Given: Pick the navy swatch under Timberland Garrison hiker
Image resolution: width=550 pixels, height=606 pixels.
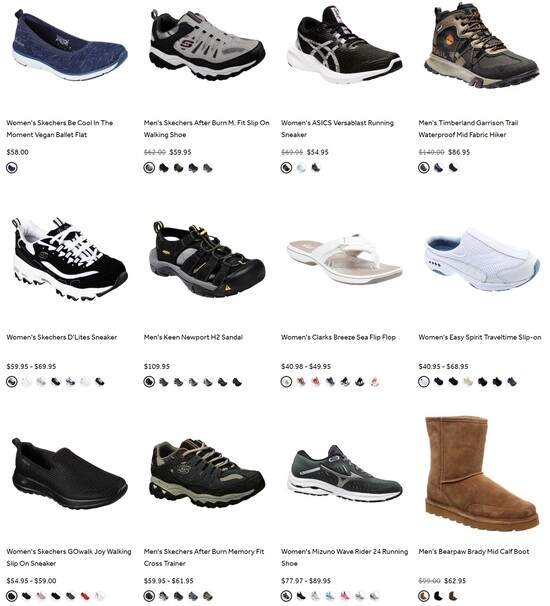Looking at the screenshot, I should (438, 168).
